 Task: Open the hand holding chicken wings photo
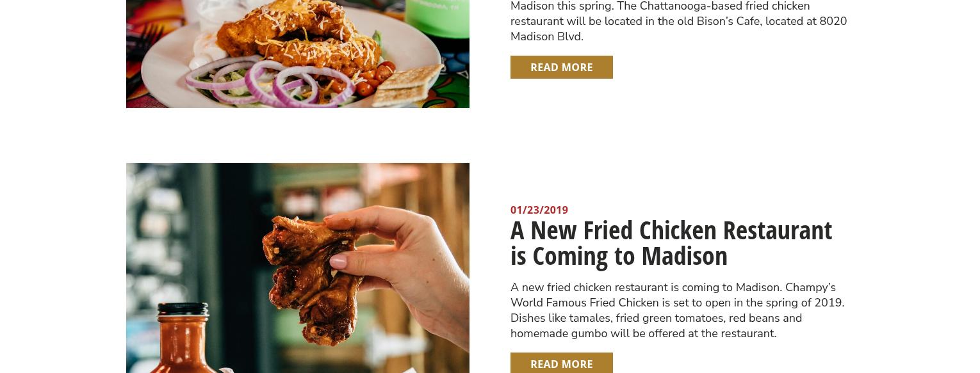(297, 268)
